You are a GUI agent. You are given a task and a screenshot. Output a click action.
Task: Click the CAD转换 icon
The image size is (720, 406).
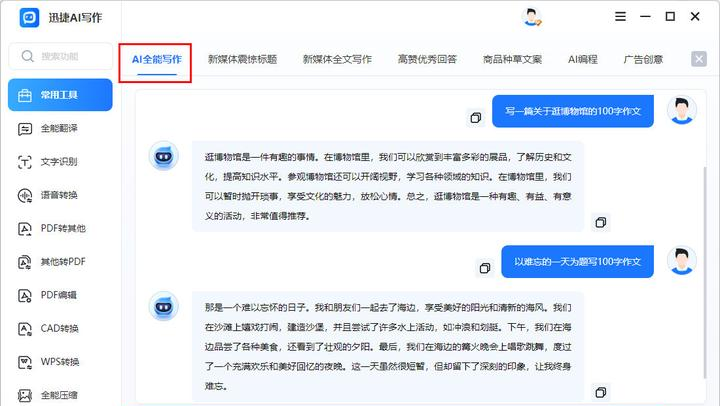(x=25, y=329)
